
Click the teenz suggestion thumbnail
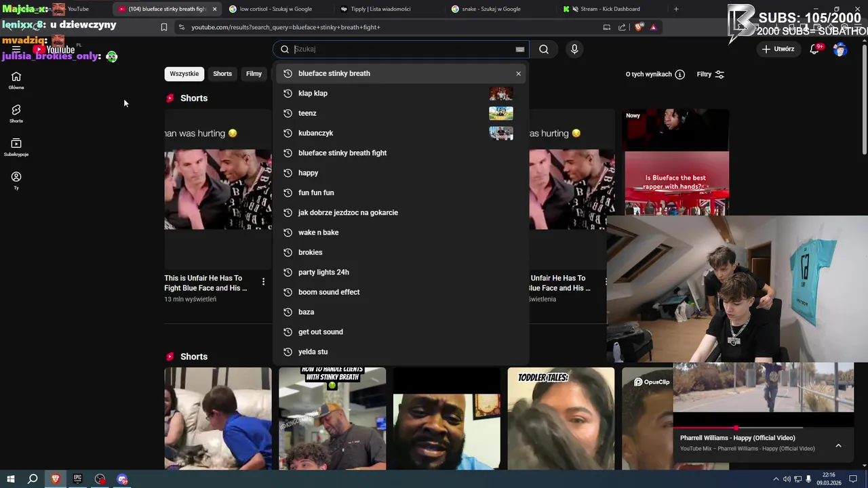point(501,113)
